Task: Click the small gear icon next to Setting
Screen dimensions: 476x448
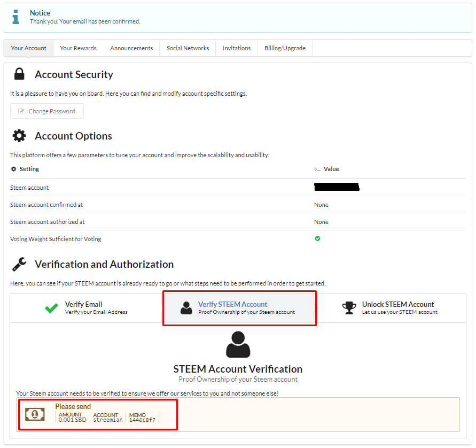Action: [14, 169]
